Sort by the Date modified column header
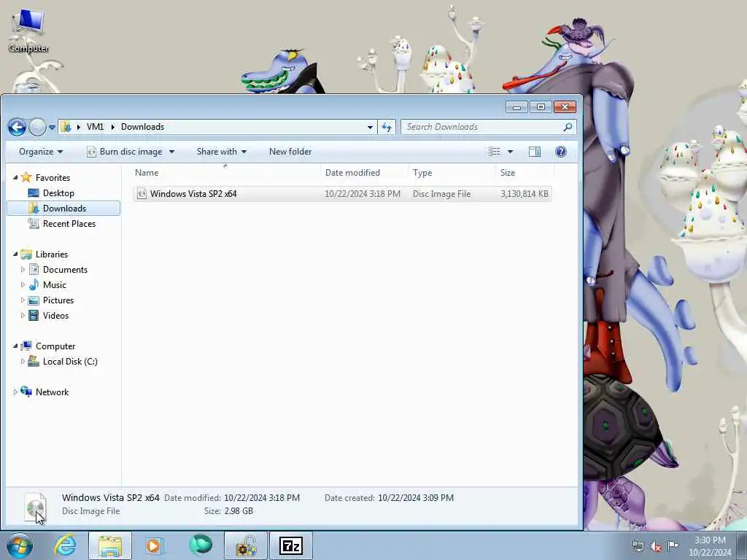 [x=365, y=173]
